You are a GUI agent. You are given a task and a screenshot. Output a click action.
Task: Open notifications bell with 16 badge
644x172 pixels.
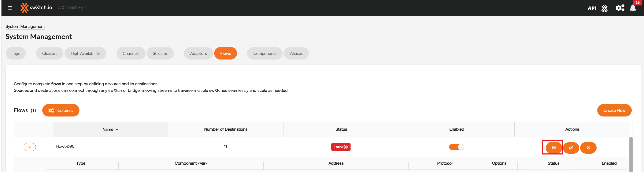(x=633, y=8)
